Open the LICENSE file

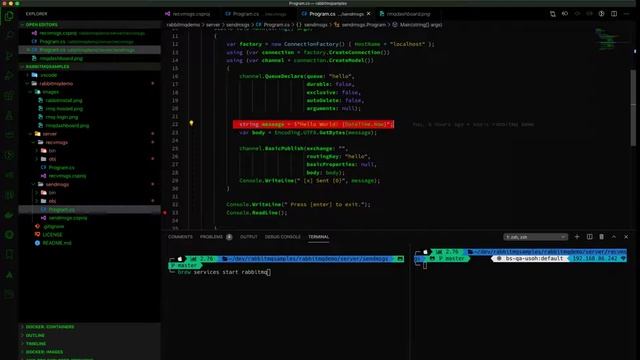(52, 235)
